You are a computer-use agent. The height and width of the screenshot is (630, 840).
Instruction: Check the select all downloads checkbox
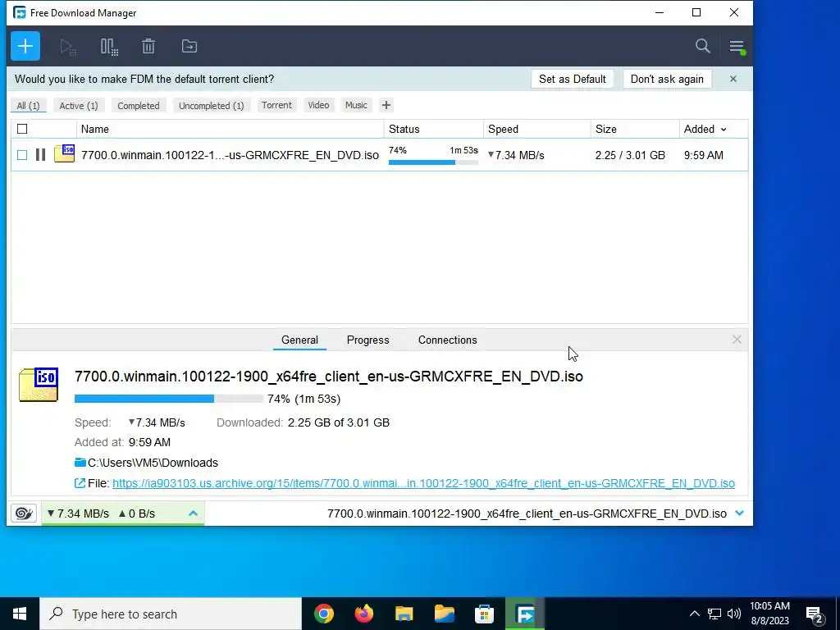click(x=22, y=129)
